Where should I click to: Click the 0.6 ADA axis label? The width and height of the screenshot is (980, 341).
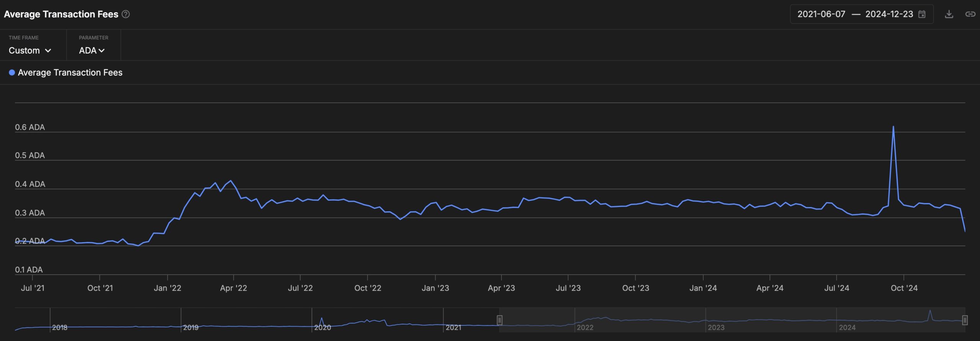tap(30, 127)
